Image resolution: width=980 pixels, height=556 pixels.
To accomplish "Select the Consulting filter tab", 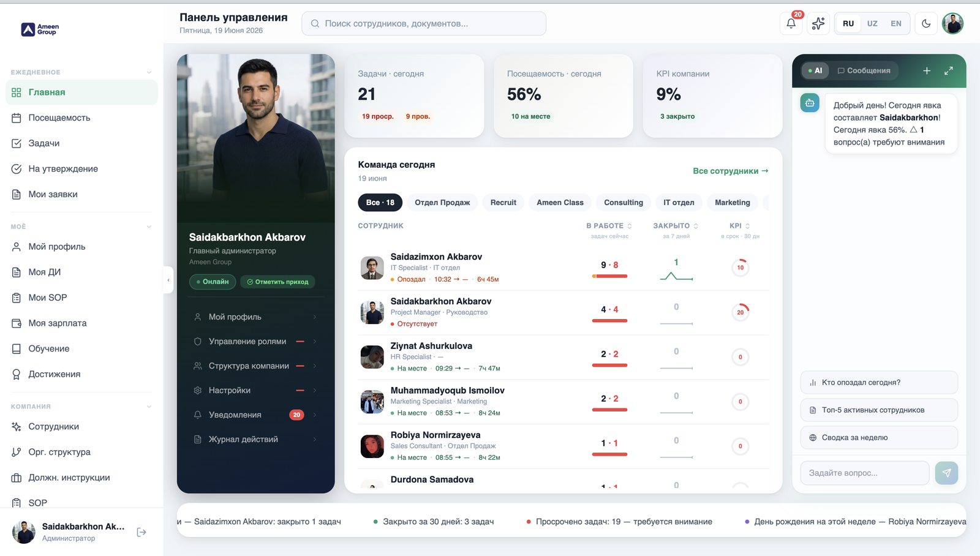I will (x=624, y=203).
